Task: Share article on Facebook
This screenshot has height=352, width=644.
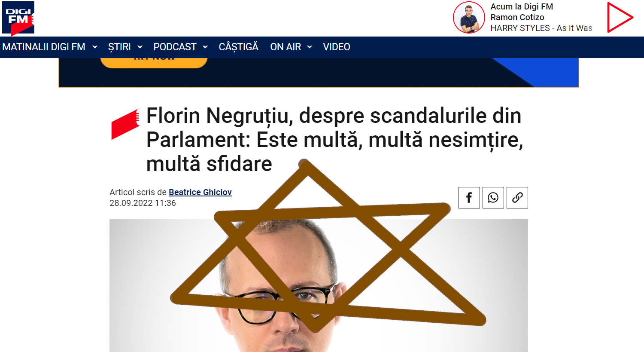Action: point(469,198)
